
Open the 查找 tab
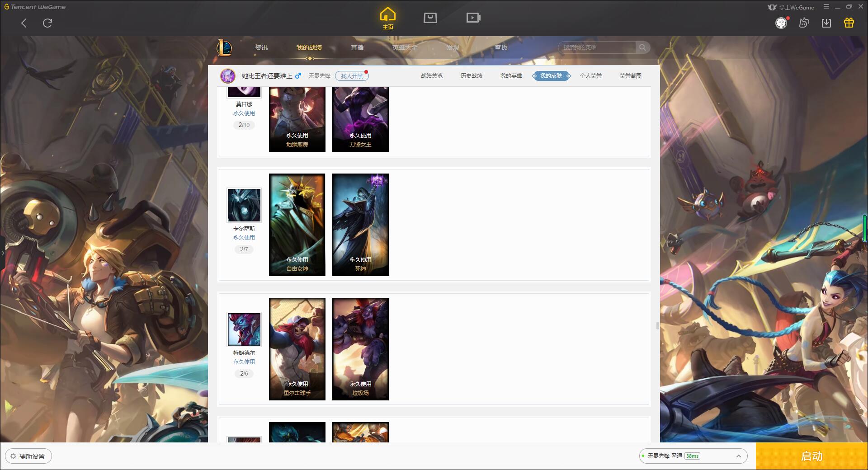(x=500, y=47)
